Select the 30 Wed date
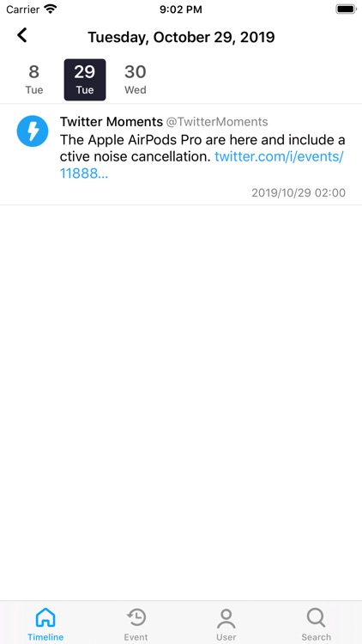The image size is (362, 644). (136, 80)
